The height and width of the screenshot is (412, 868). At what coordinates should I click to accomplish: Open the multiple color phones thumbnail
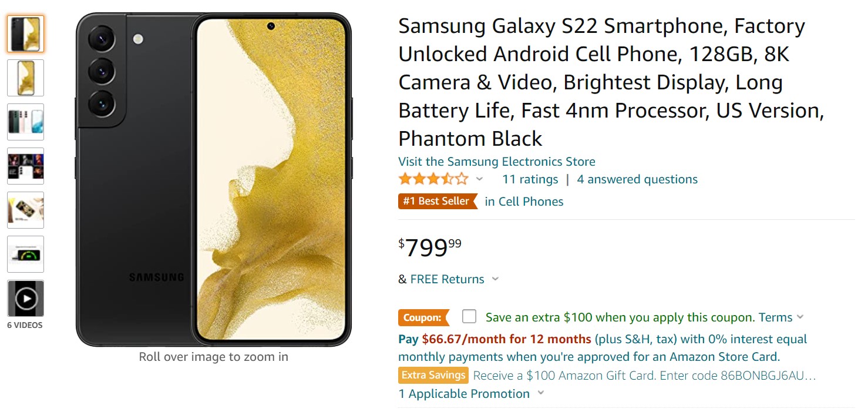click(x=25, y=122)
